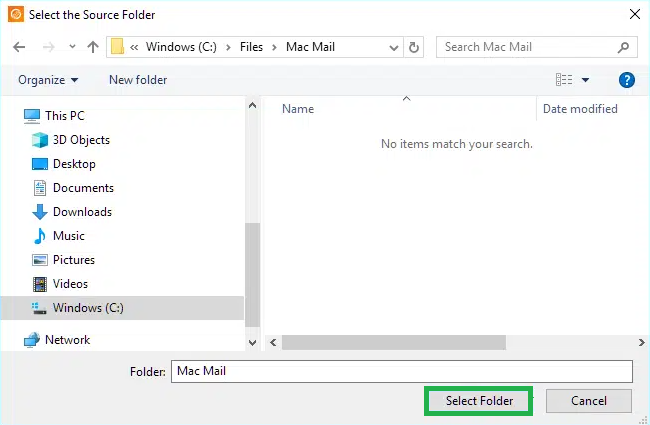Close the Select the Source Folder dialog
The image size is (650, 425).
634,15
